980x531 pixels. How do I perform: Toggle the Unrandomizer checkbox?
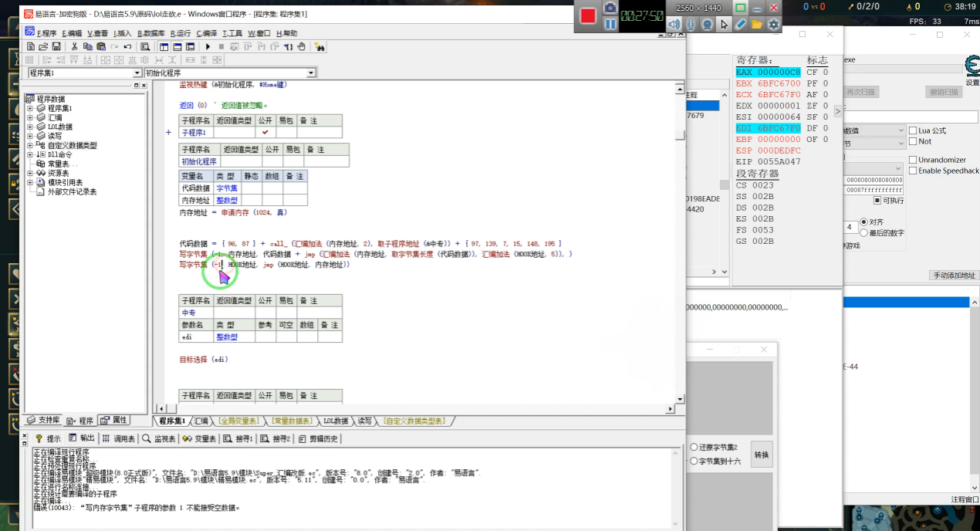point(914,160)
